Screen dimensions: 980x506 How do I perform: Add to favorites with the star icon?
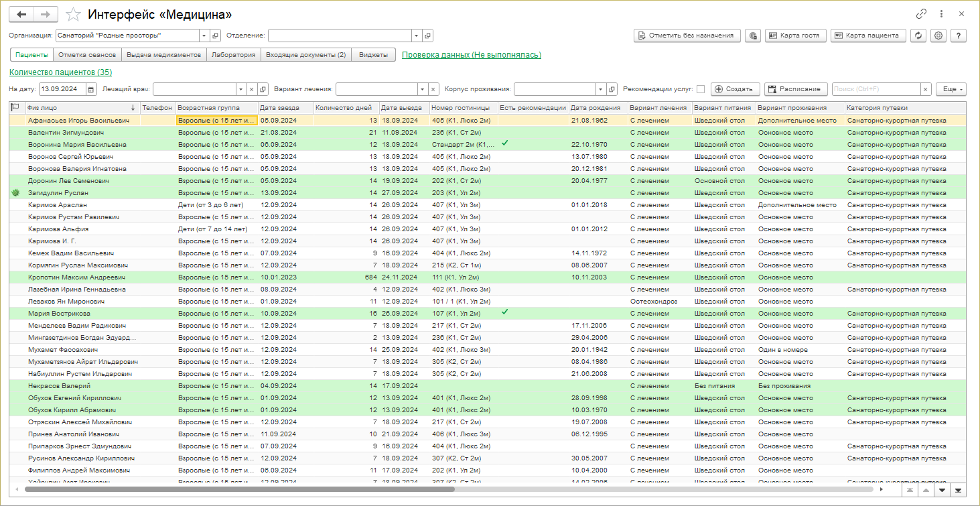pyautogui.click(x=74, y=14)
